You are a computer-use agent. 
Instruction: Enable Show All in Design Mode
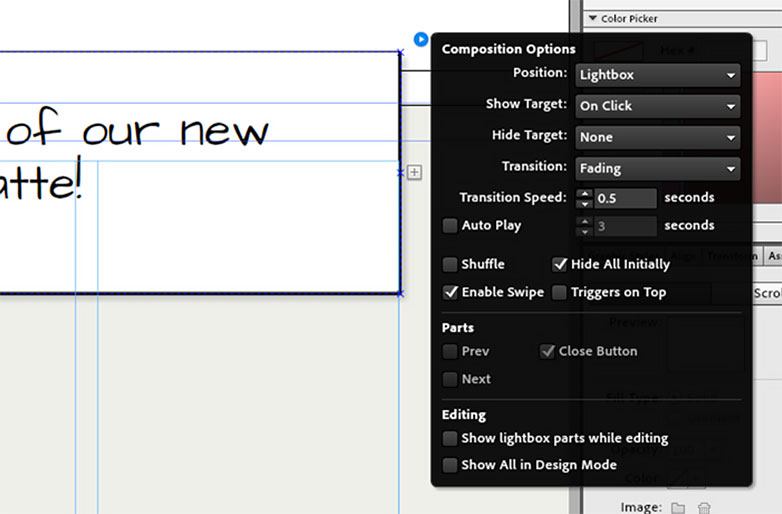coord(450,465)
